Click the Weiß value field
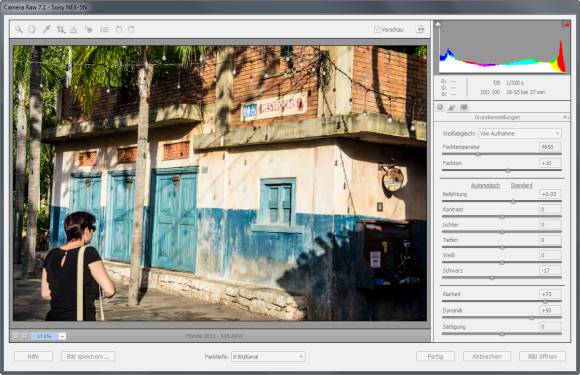 [x=550, y=255]
